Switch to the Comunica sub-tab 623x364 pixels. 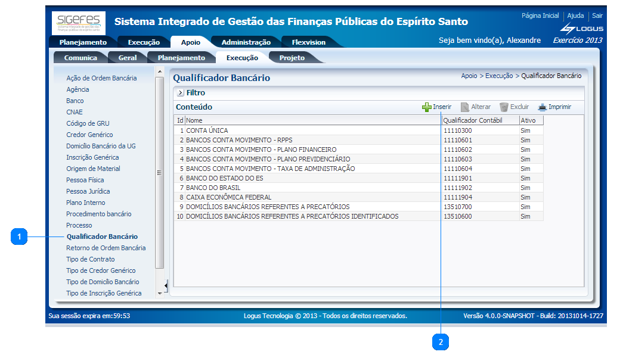[80, 58]
